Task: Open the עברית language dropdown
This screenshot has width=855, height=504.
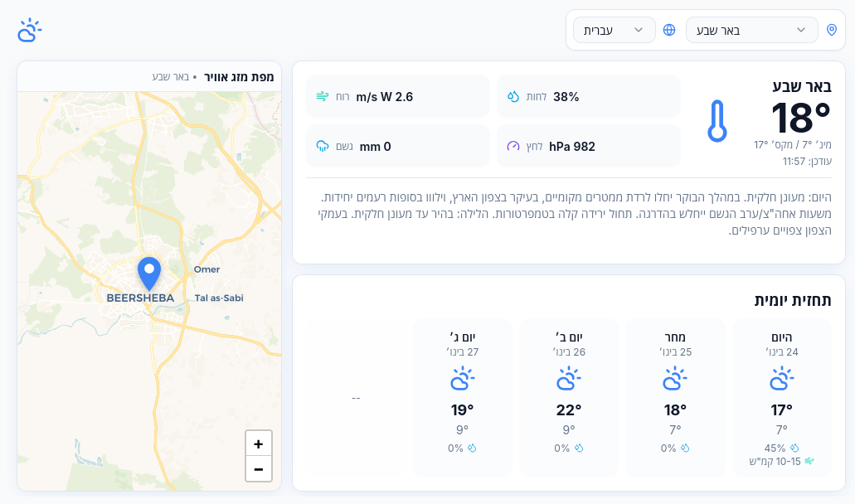Action: click(x=614, y=30)
